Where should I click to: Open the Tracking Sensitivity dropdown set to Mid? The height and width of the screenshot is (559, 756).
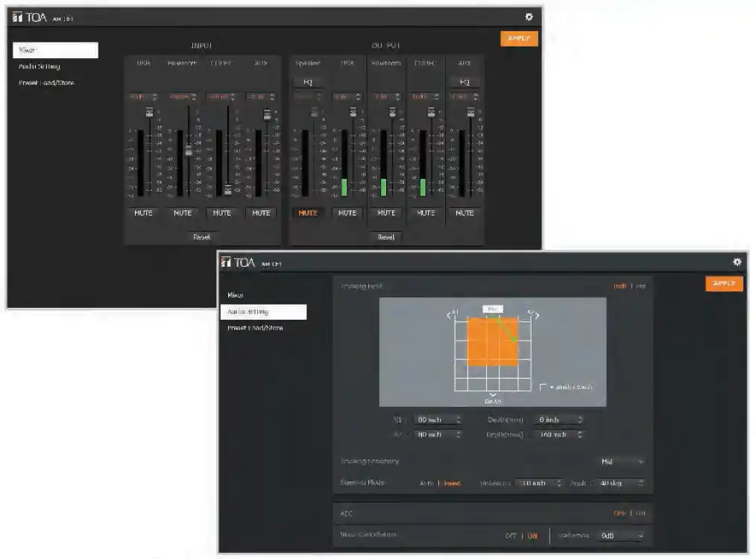(x=621, y=461)
